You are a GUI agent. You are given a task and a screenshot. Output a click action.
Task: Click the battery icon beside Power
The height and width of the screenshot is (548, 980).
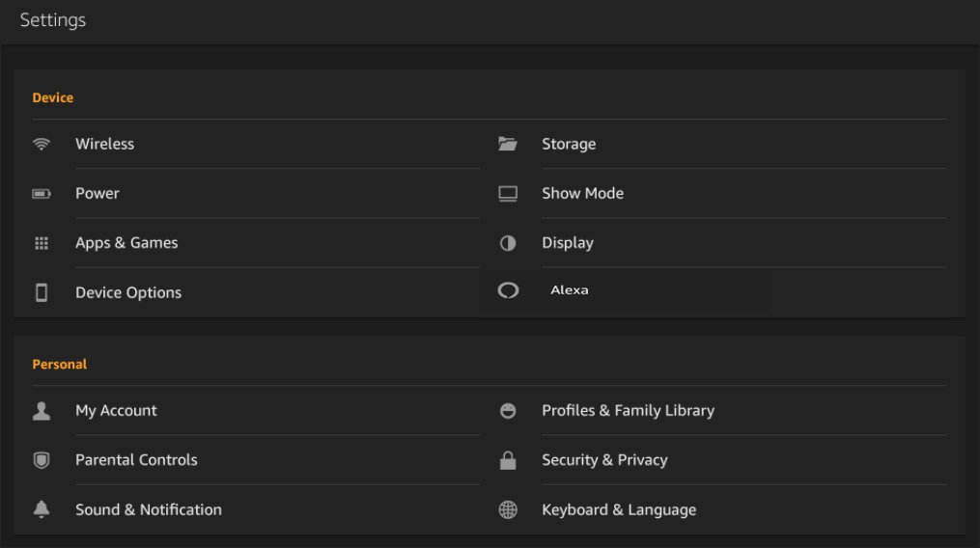tap(42, 194)
